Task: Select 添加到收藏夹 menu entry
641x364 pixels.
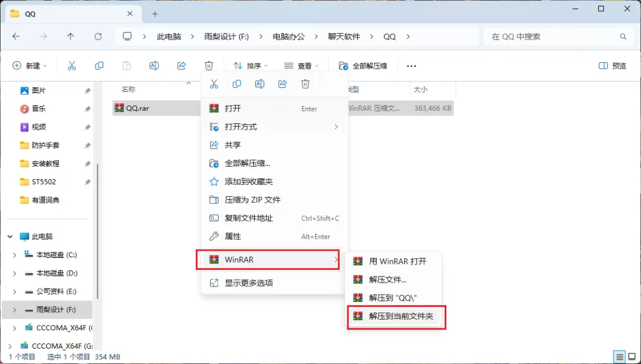Action: (x=274, y=181)
